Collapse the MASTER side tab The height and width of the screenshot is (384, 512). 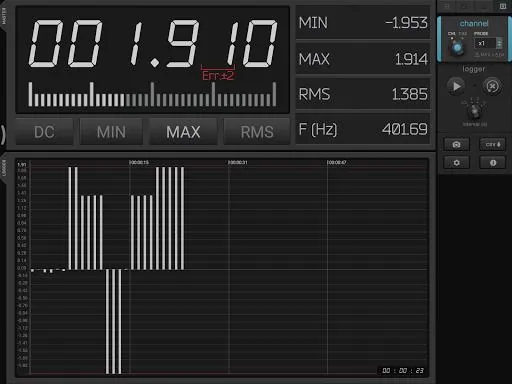tap(4, 16)
